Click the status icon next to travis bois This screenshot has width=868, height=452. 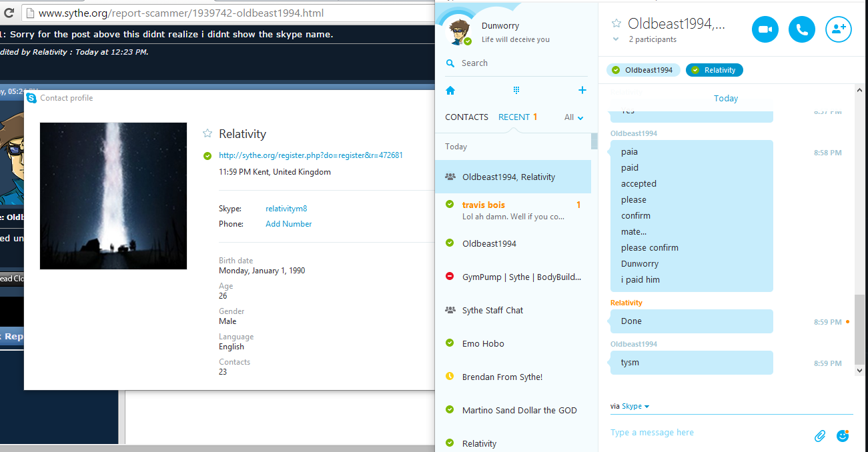[450, 204]
